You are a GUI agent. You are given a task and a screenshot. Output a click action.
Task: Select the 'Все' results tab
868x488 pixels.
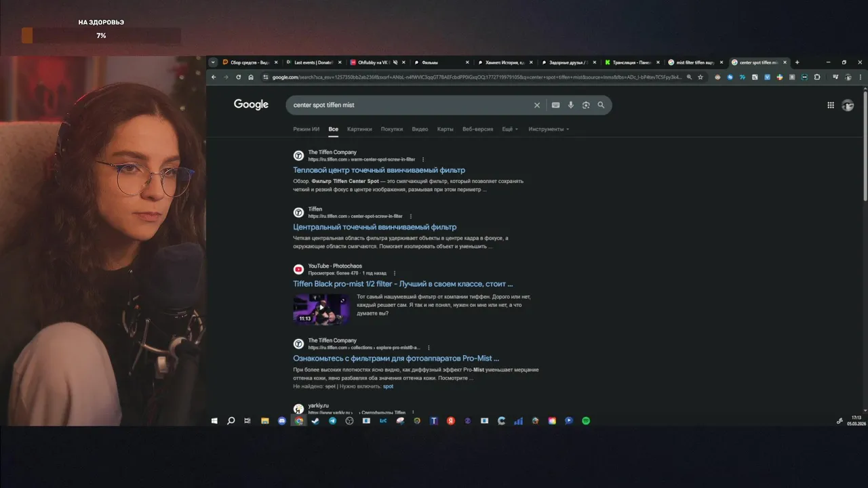(x=333, y=129)
